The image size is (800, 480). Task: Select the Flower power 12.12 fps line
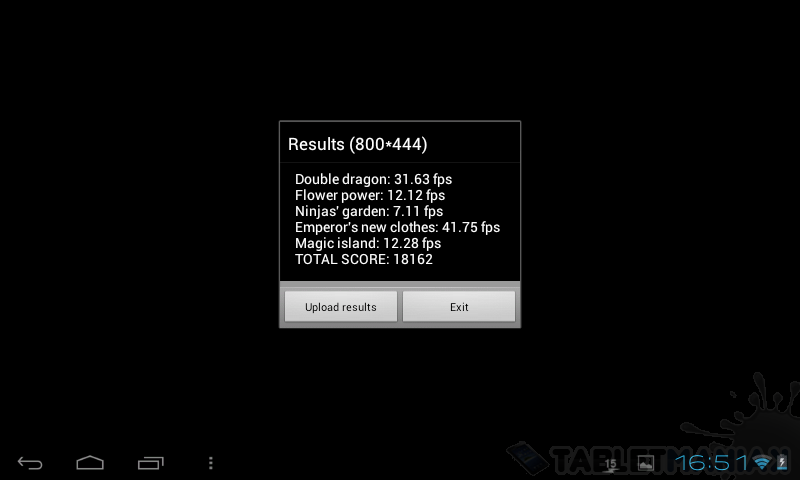tap(370, 195)
